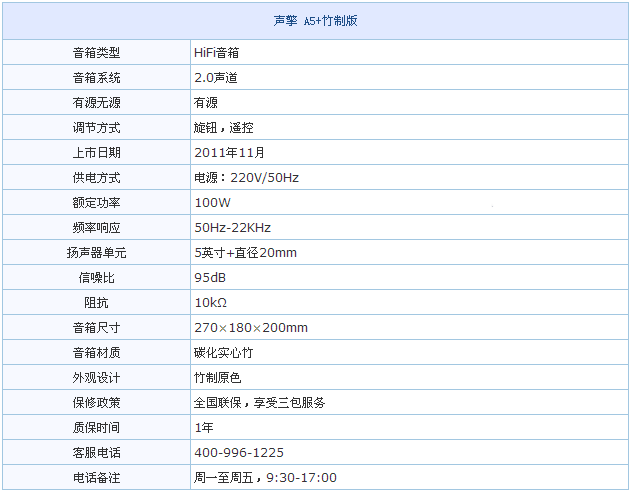Viewport: 631px width, 491px height.
Task: Click the 有源 value cell
Action: tap(409, 102)
